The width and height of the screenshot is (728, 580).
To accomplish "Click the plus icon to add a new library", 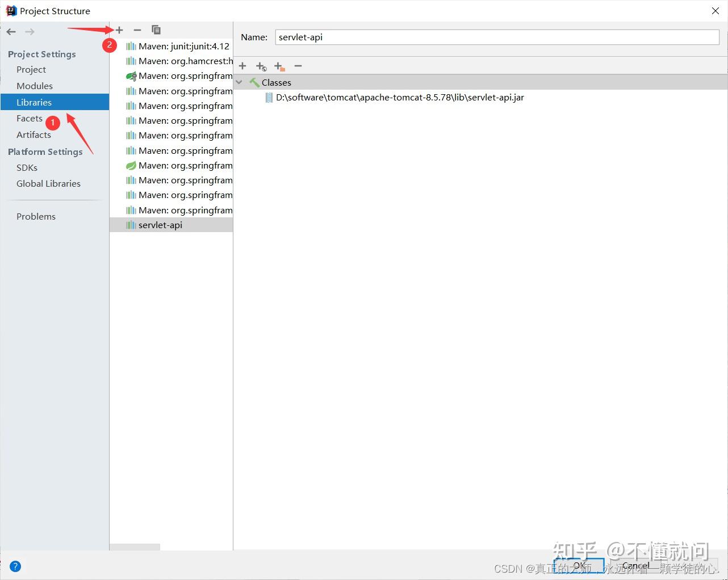I will click(x=119, y=30).
